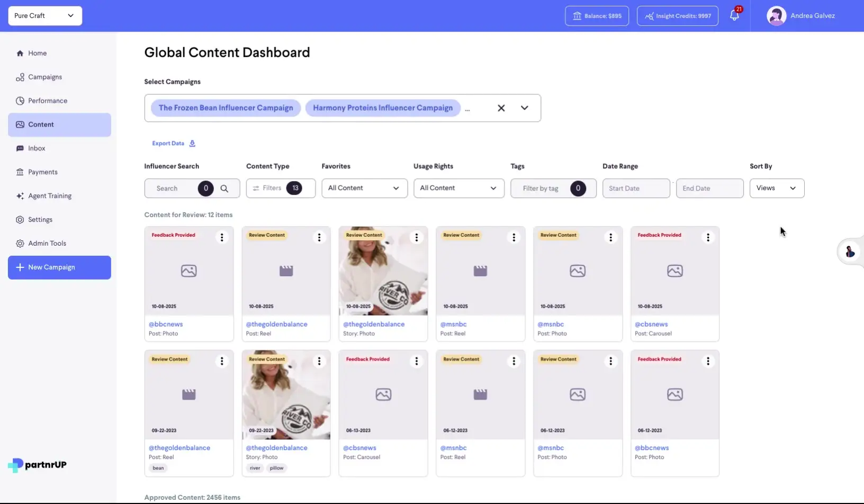The width and height of the screenshot is (864, 504).
Task: Click the Export Data link
Action: pos(174,143)
